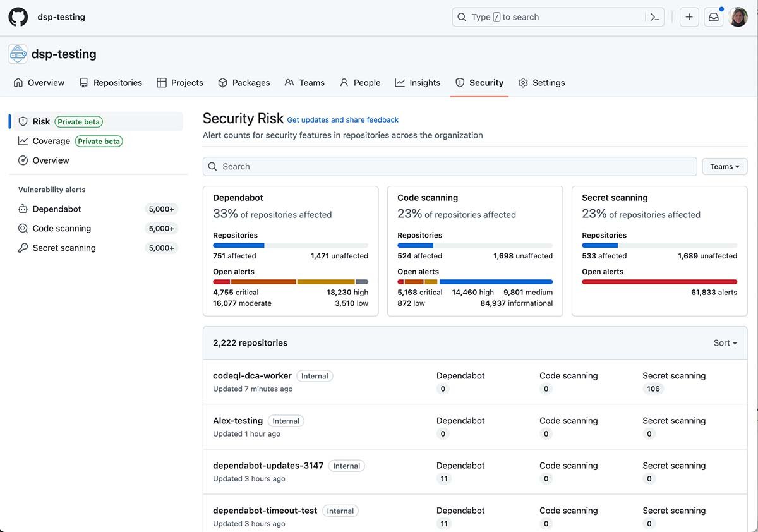Go to the Settings tab

tap(541, 83)
